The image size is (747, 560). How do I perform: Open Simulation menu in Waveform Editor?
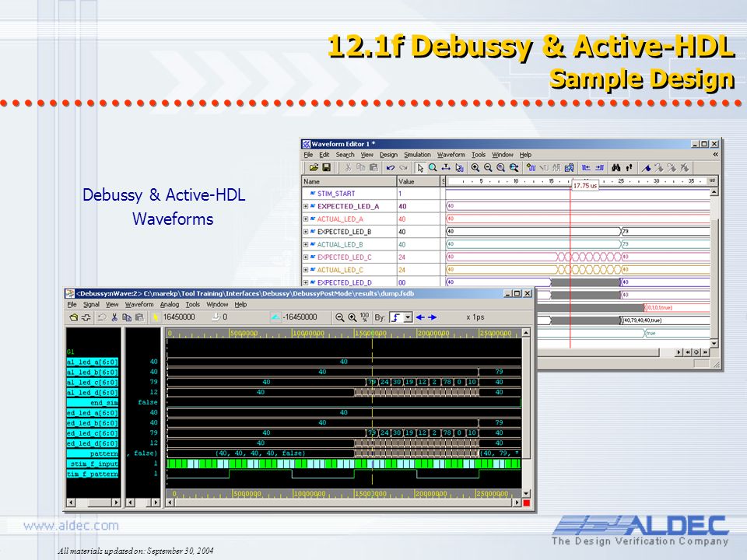click(417, 155)
